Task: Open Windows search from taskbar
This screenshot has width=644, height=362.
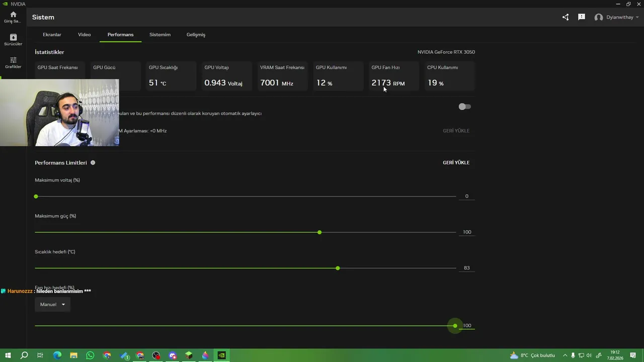Action: click(x=24, y=355)
